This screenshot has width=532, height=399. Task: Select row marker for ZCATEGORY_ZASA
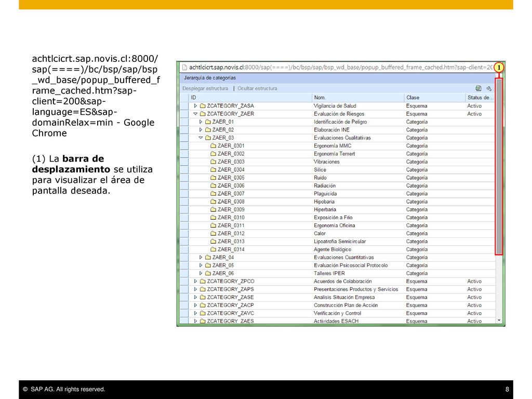pos(184,106)
